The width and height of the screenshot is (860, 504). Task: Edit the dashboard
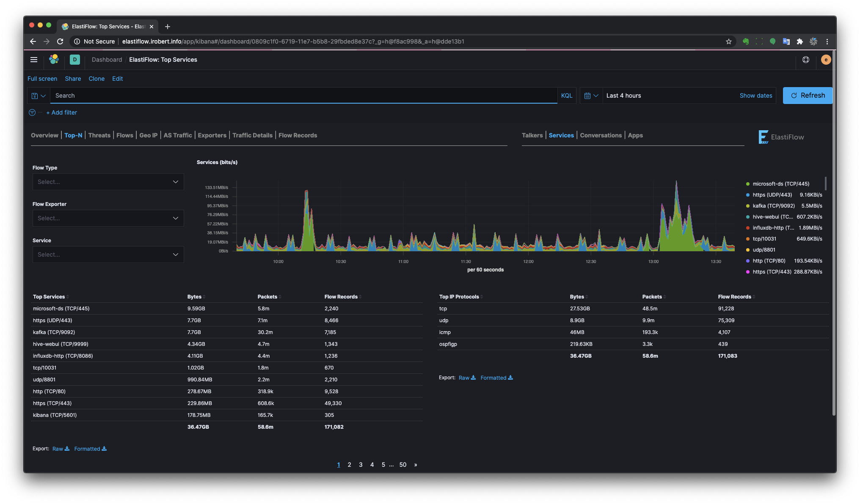coord(118,79)
